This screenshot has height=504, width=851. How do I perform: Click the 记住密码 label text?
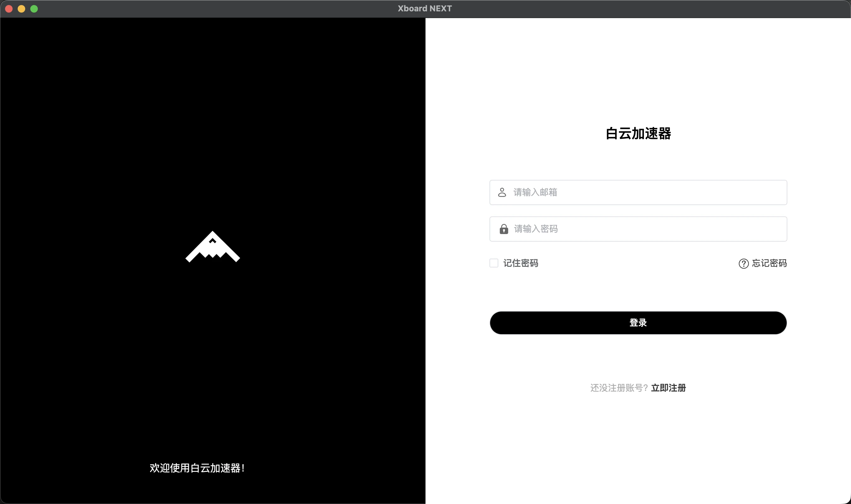point(520,263)
